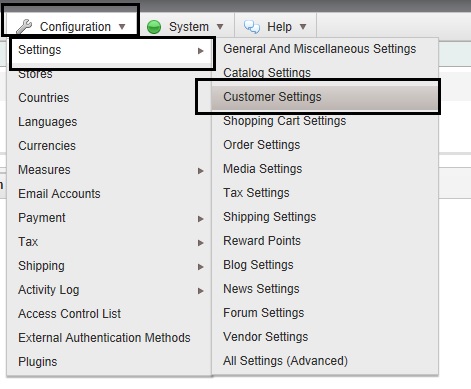Viewport: 471px width, 389px height.
Task: Open the System menu dropdown arrow
Action: point(220,26)
